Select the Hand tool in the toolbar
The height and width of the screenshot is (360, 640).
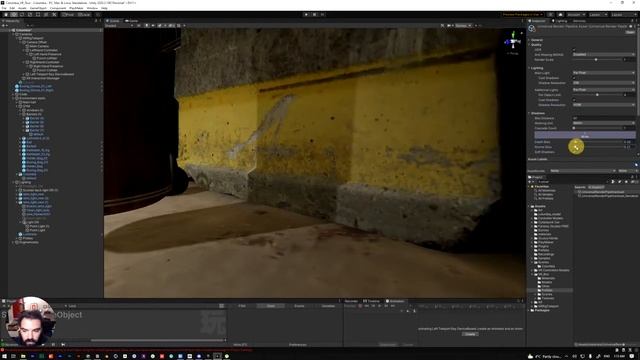(6, 15)
